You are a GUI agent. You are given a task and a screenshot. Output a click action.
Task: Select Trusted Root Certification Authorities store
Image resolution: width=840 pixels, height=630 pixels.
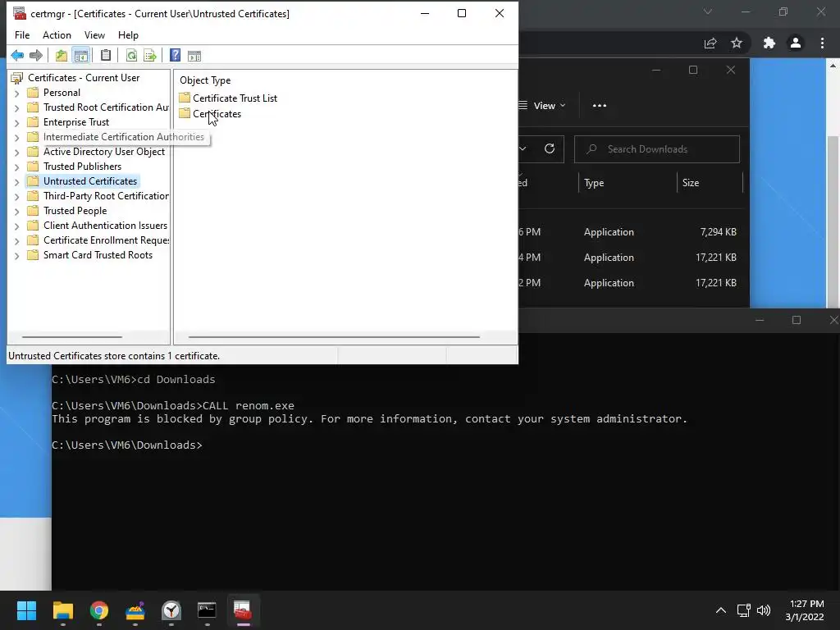click(106, 107)
